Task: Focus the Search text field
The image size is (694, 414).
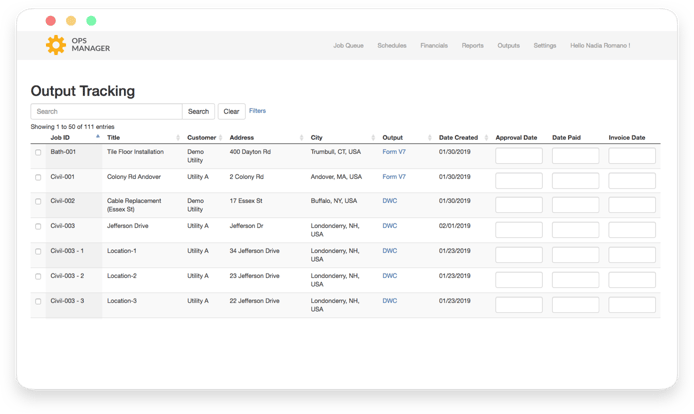Action: pyautogui.click(x=106, y=112)
